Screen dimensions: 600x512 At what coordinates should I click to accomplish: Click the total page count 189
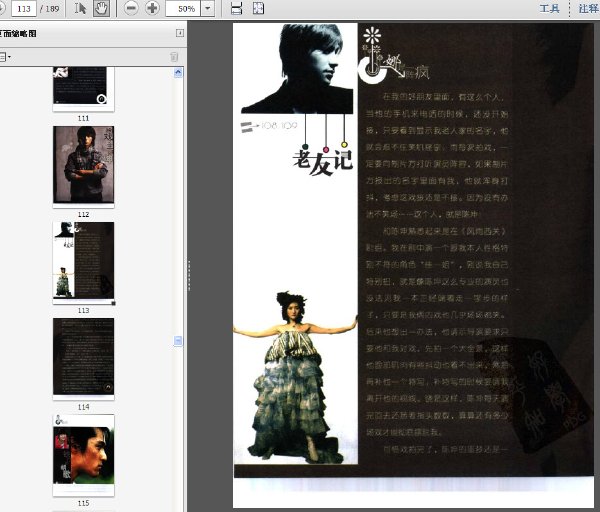[x=52, y=8]
